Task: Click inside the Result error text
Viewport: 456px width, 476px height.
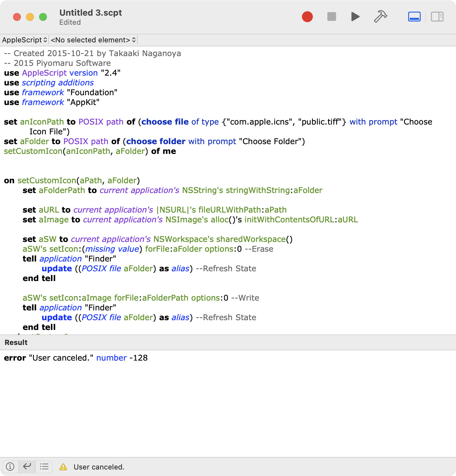Action: 76,358
